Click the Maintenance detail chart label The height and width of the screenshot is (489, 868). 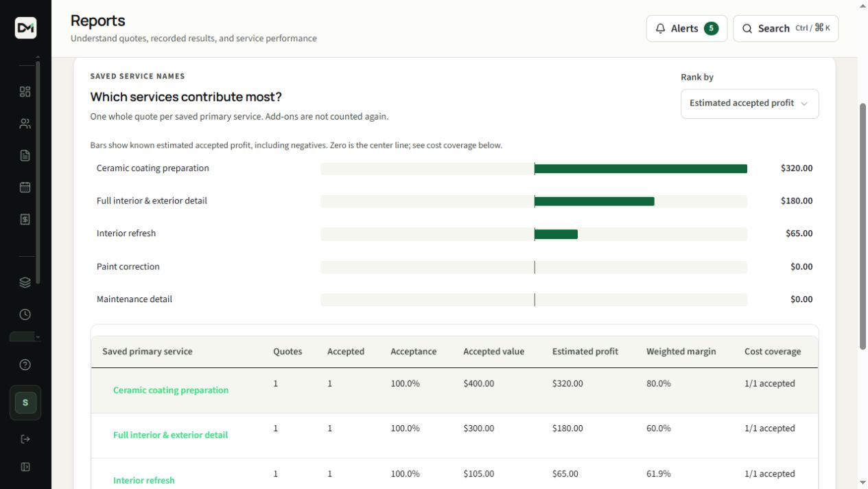tap(134, 299)
